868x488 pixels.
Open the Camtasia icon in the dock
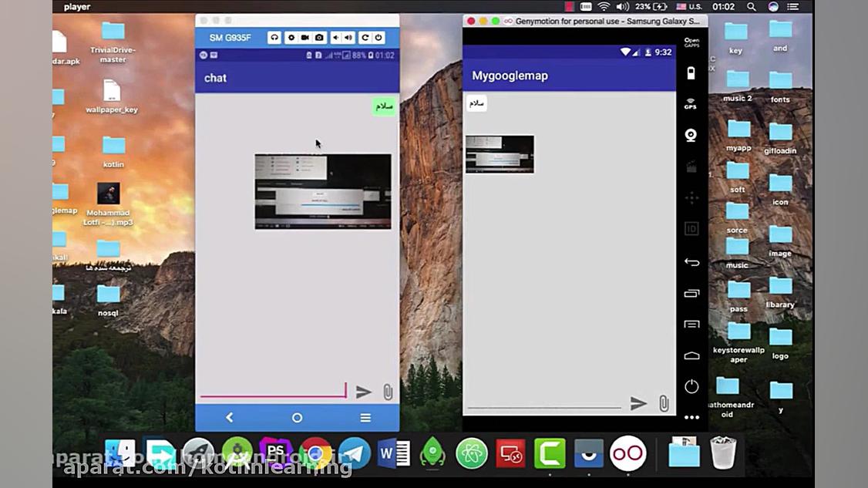click(550, 453)
